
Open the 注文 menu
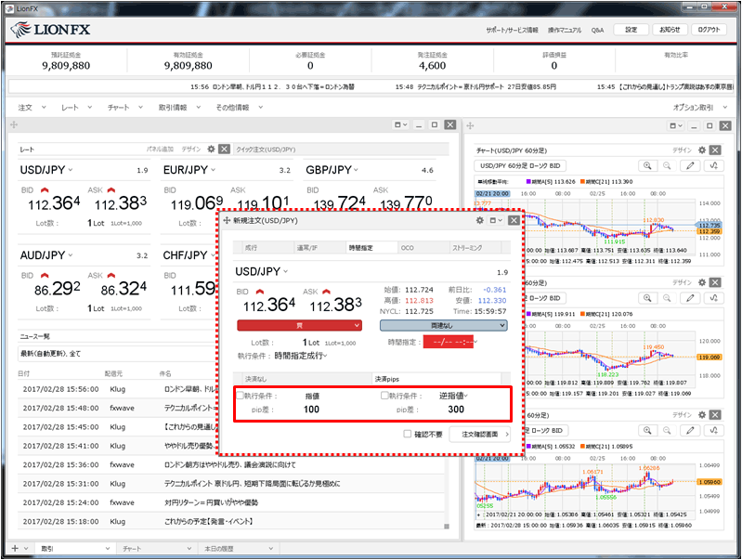[x=33, y=108]
